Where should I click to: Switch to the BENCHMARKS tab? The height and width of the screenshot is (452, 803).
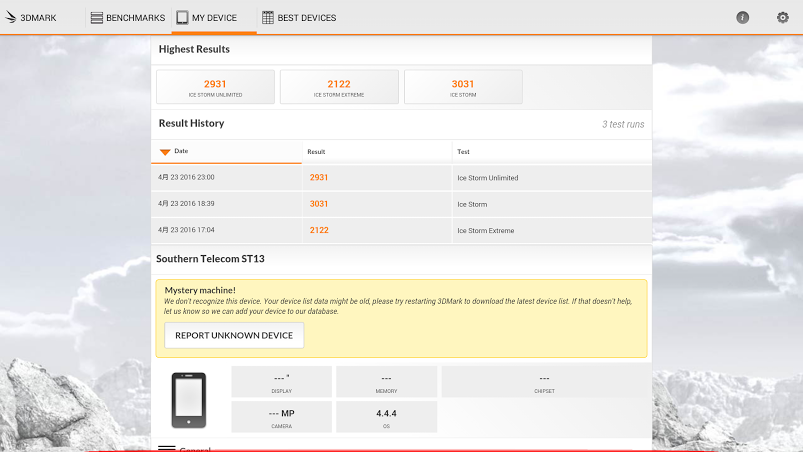[x=128, y=18]
